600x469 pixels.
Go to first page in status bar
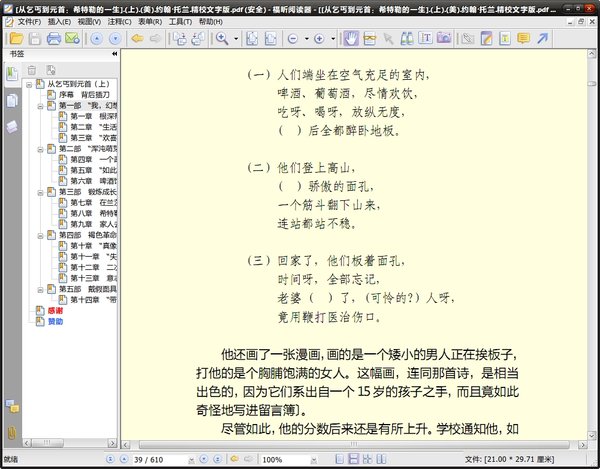tap(110, 459)
